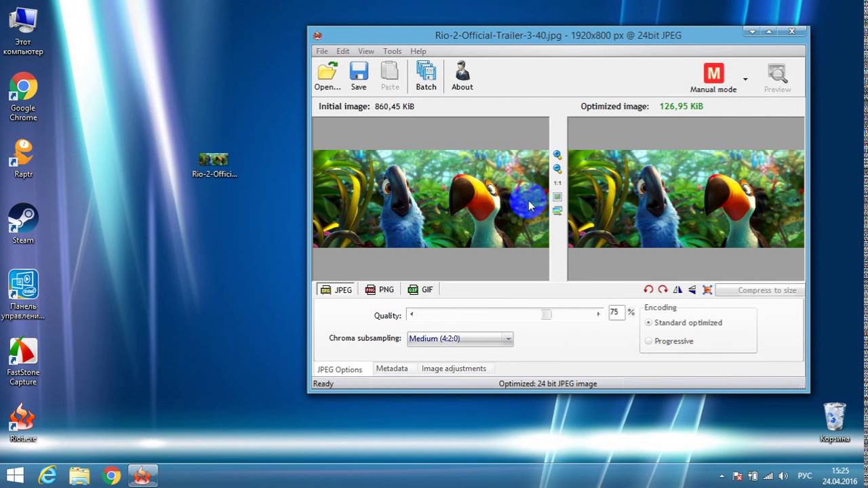This screenshot has width=868, height=488.
Task: Click the optimized image preview pane
Action: [686, 199]
